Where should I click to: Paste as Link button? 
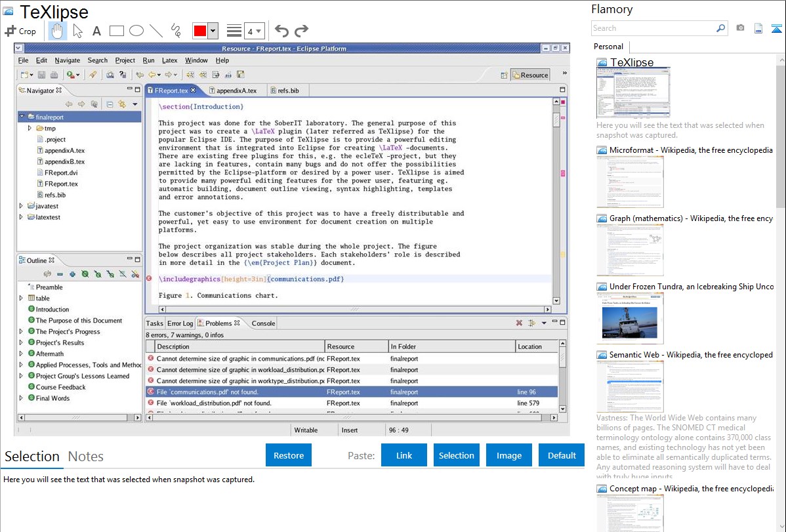(404, 455)
